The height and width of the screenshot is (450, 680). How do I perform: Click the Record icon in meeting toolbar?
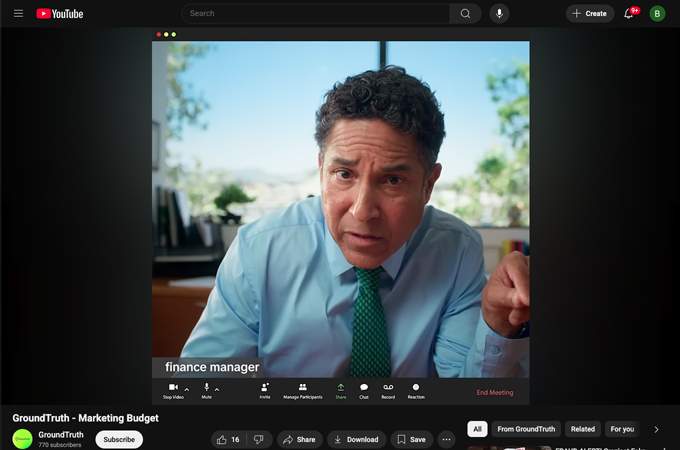click(388, 387)
